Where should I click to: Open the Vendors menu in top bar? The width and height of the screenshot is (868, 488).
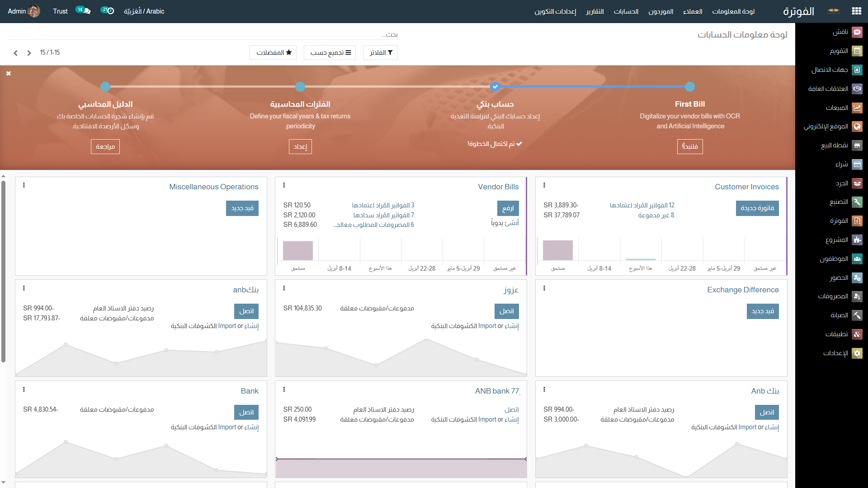click(x=660, y=11)
